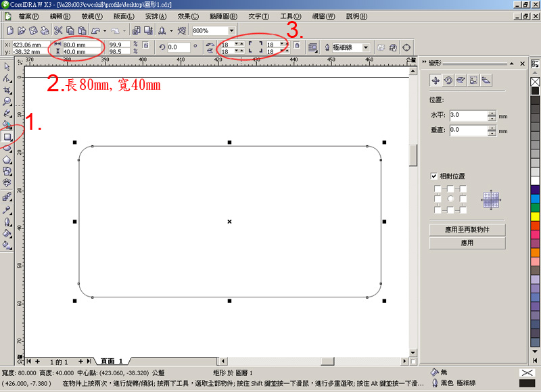Screen dimensions: 541x392
Task: Toggle the 相對位置 checkbox
Action: pyautogui.click(x=433, y=176)
